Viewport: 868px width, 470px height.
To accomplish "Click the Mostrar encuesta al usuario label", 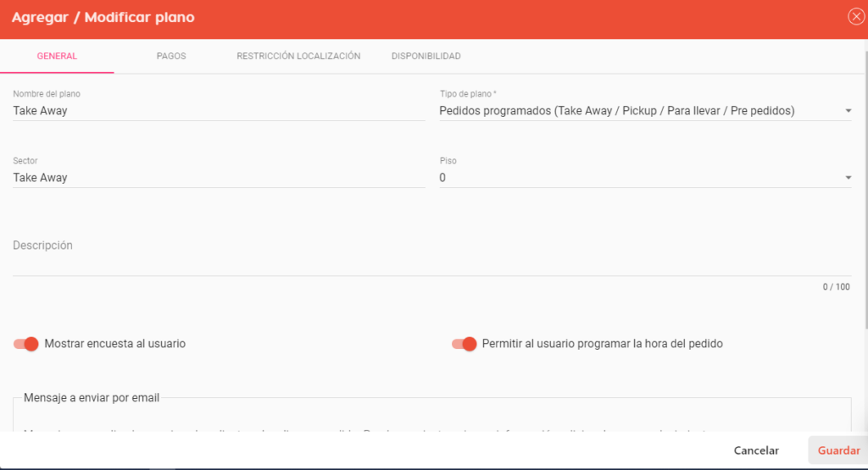I will [114, 344].
